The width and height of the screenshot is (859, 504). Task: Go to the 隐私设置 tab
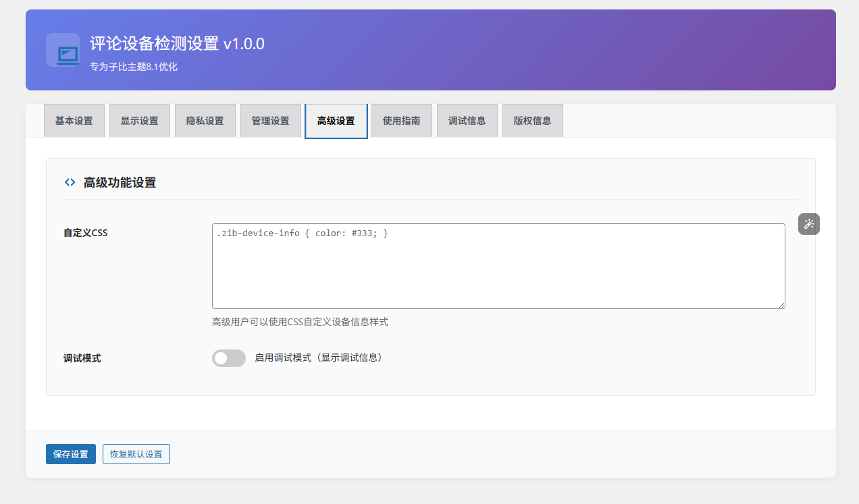point(205,121)
